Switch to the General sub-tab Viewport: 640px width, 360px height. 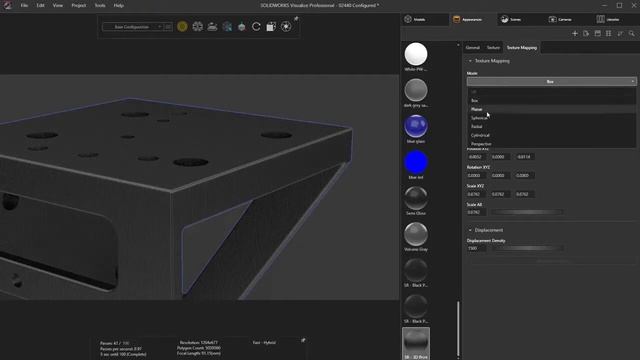tap(473, 48)
